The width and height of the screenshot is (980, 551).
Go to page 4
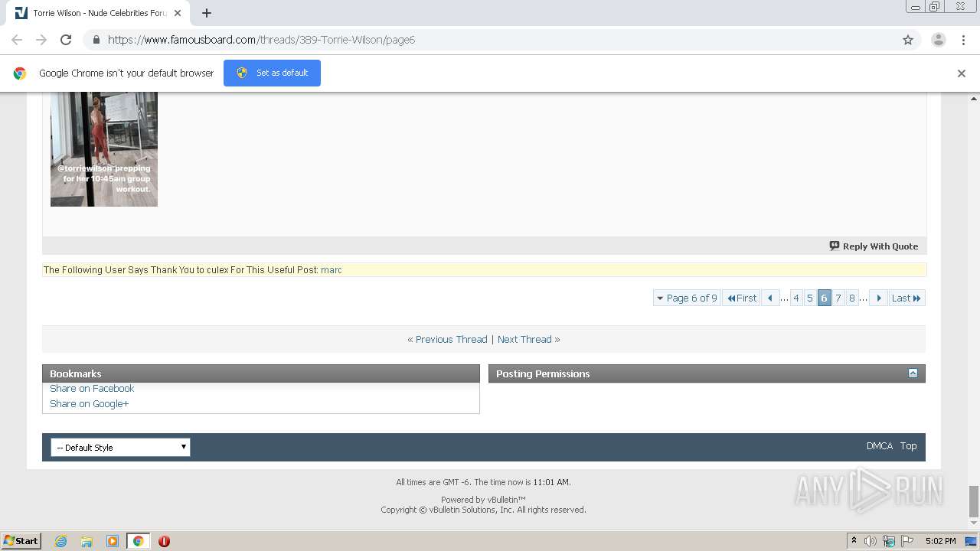click(796, 298)
